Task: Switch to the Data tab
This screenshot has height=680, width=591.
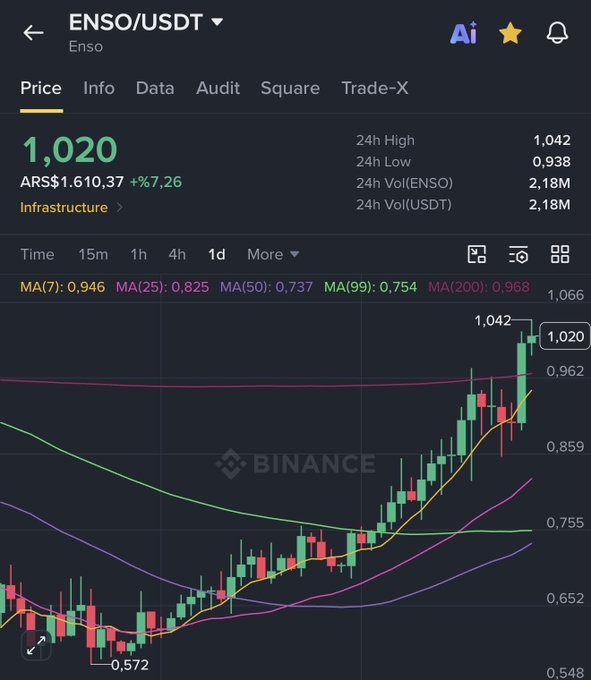Action: 155,88
